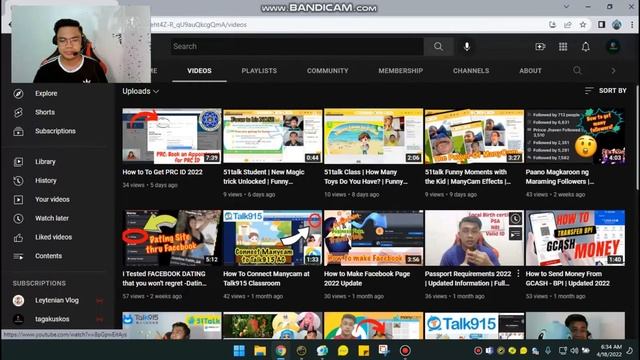Expand the Uploads dropdown
This screenshot has width=640, height=360.
[x=140, y=91]
